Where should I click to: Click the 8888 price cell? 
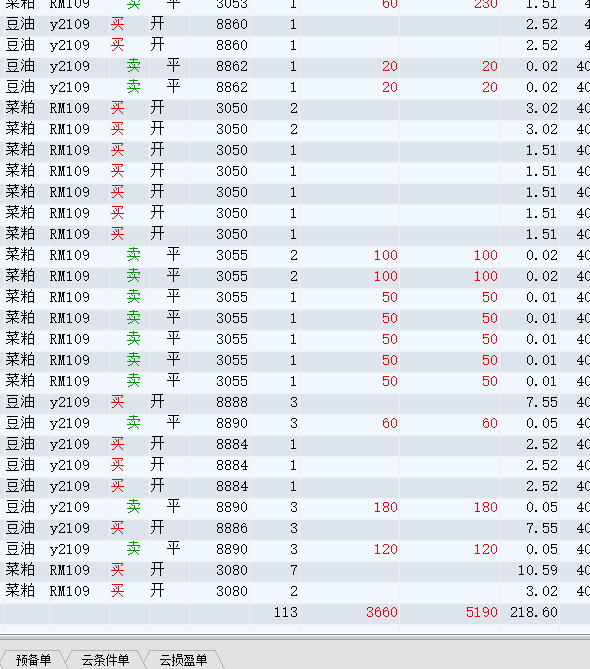pos(232,402)
